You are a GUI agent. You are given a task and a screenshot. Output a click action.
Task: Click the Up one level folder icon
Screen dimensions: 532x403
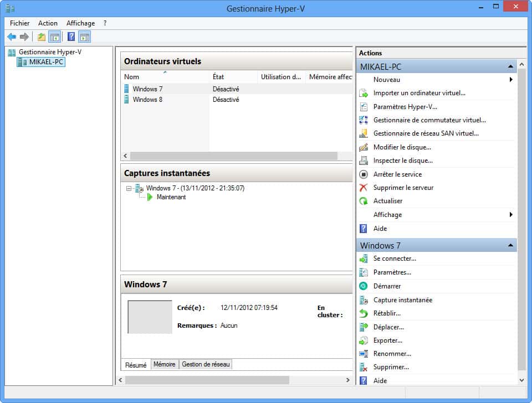42,37
